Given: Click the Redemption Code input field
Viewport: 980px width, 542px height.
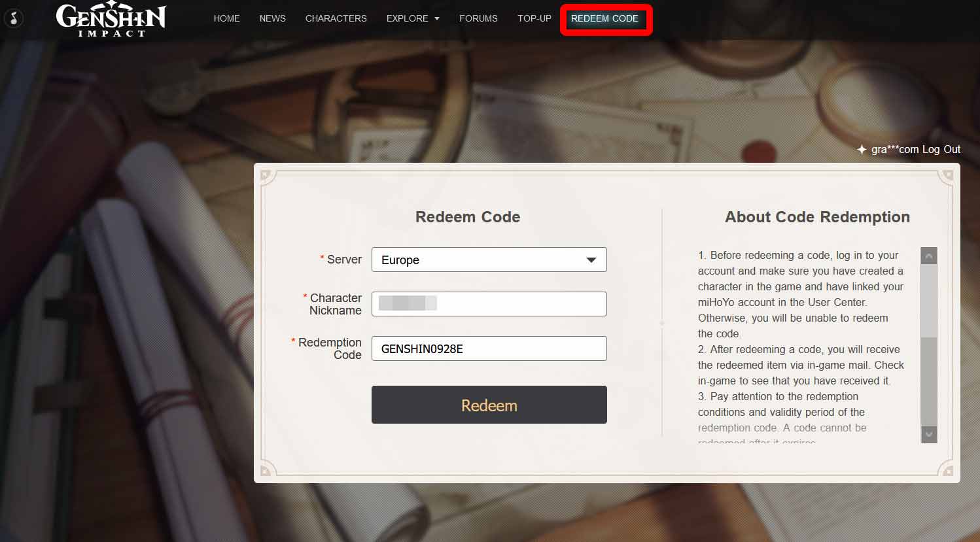Looking at the screenshot, I should 489,348.
